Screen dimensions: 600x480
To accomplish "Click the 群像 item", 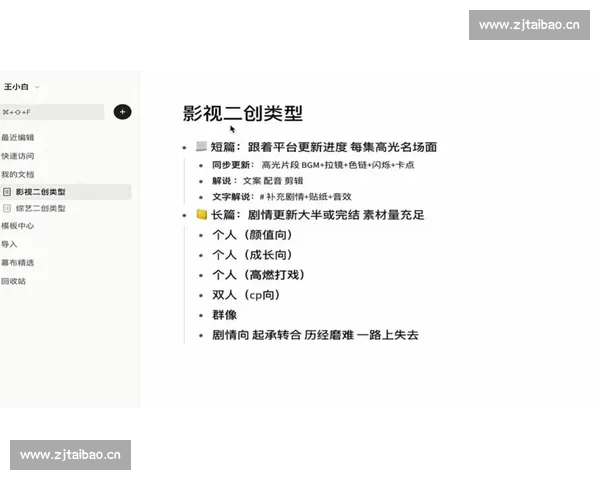I will [225, 315].
